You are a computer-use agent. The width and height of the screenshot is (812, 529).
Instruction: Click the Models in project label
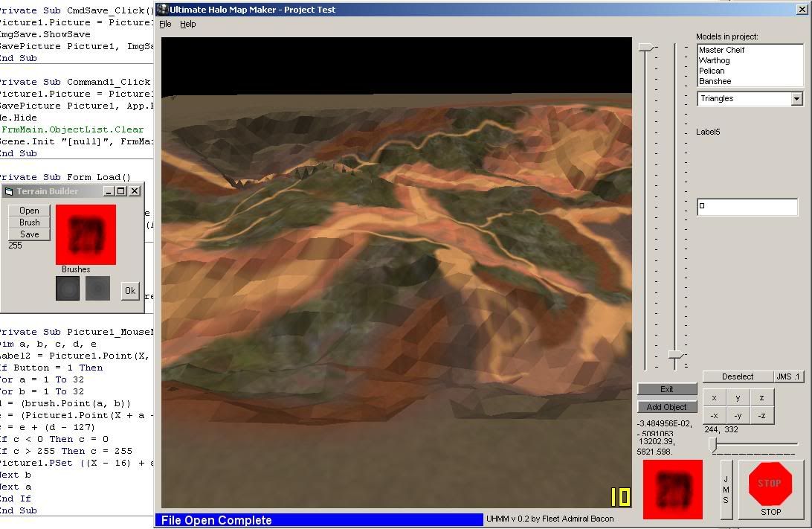(727, 36)
